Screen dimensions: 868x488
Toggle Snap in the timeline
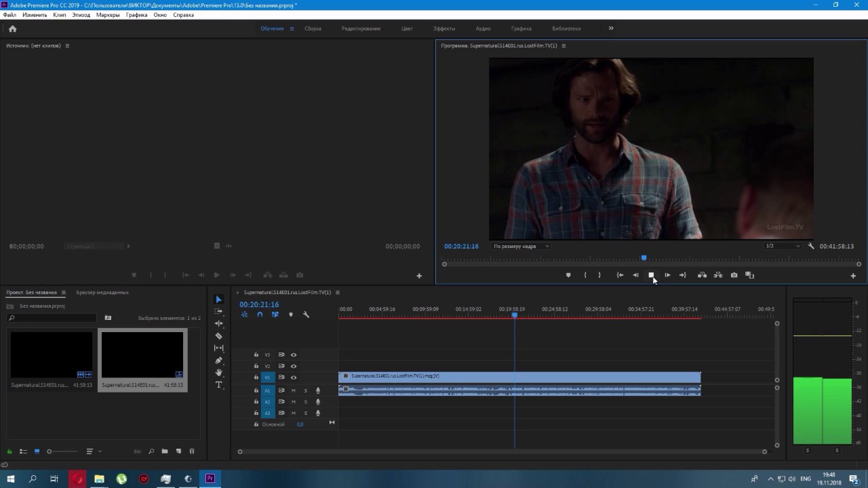pyautogui.click(x=260, y=314)
